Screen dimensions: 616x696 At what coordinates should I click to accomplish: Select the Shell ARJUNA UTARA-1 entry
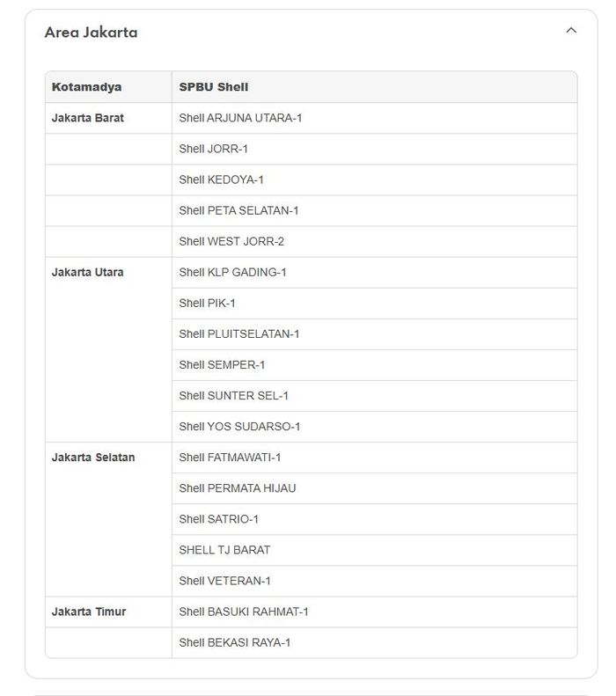240,118
